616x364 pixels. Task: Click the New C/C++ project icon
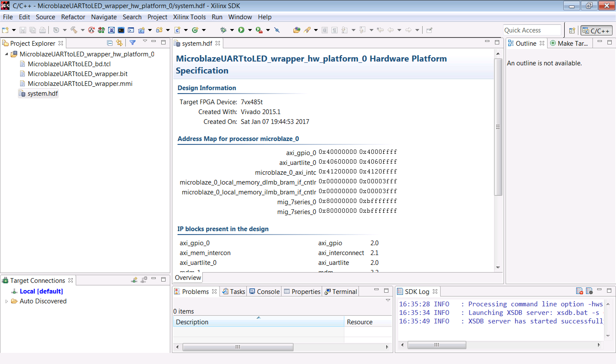[x=141, y=30]
